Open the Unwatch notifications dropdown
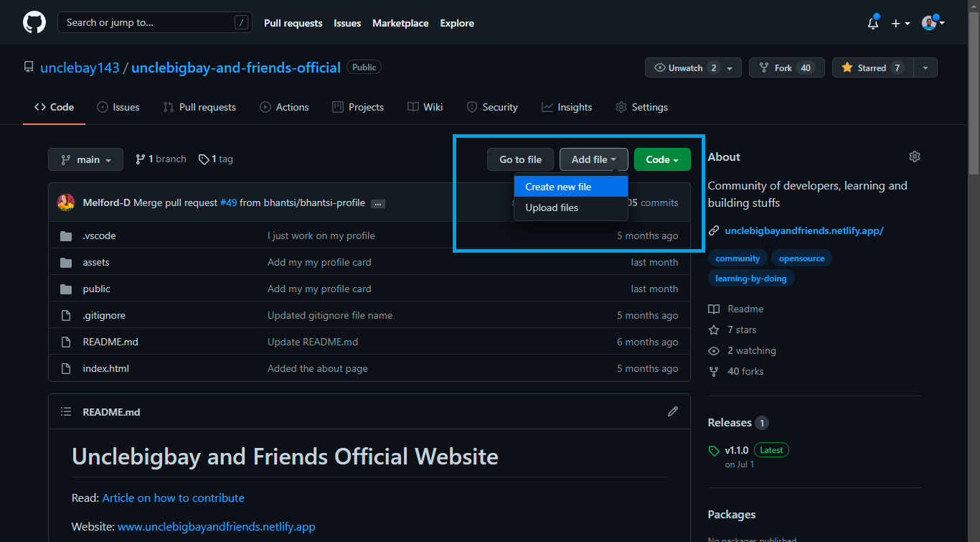The width and height of the screenshot is (980, 542). 693,67
